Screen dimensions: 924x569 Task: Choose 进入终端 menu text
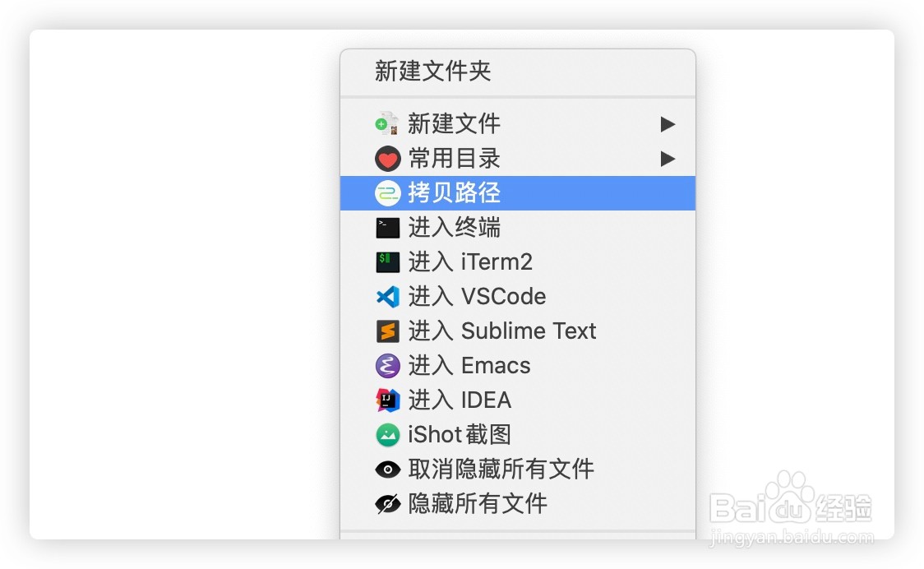tap(455, 228)
